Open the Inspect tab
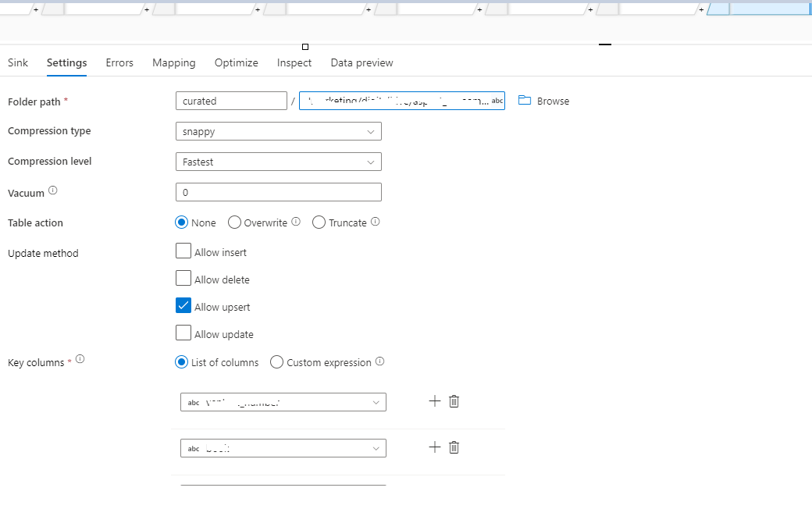 click(294, 62)
